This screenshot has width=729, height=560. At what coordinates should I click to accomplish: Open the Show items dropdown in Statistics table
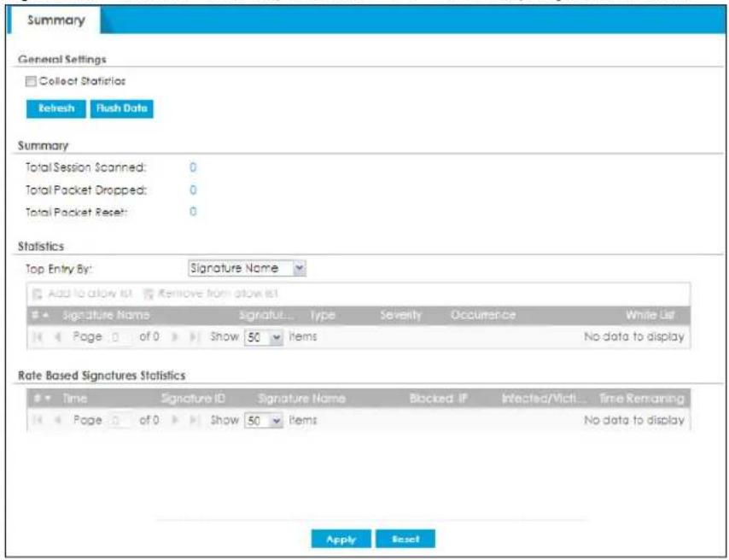[x=263, y=337]
